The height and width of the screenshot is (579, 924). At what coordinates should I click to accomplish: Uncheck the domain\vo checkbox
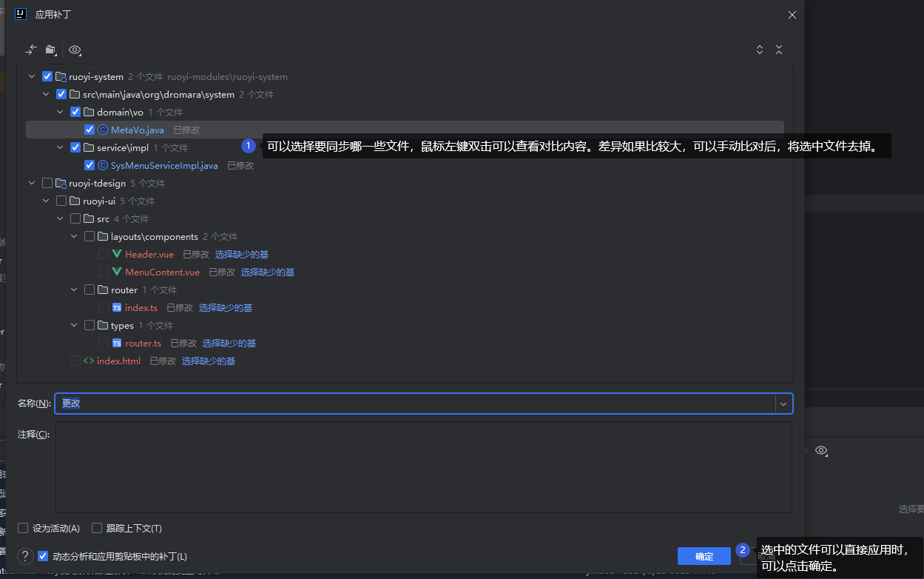(x=75, y=112)
